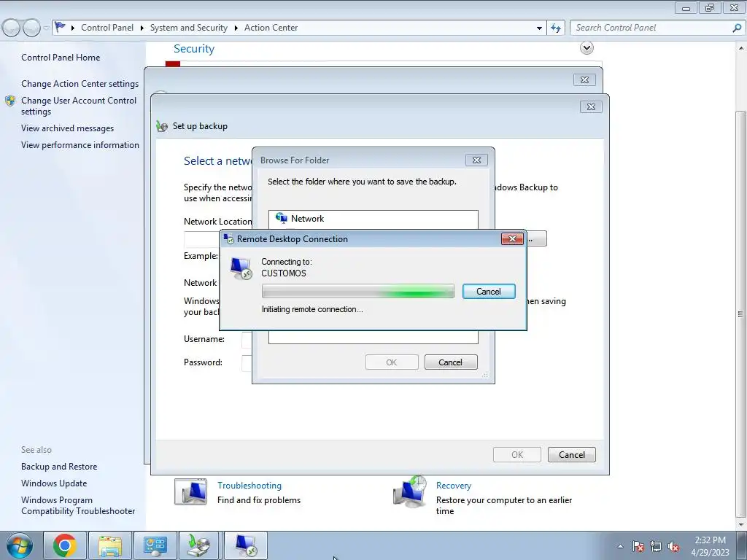Image resolution: width=747 pixels, height=560 pixels.
Task: Close the window behind Set up backup
Action: coord(584,79)
